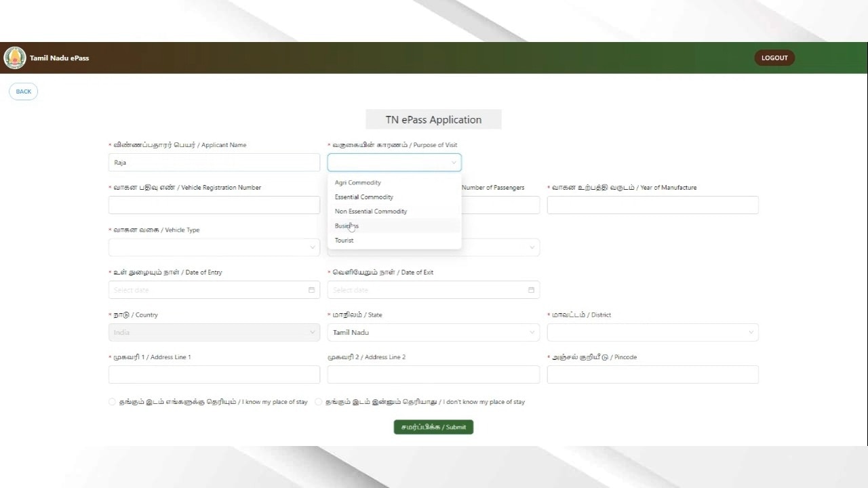This screenshot has height=488, width=868.
Task: Open the disabled Country dropdown showing India
Action: [x=214, y=332]
